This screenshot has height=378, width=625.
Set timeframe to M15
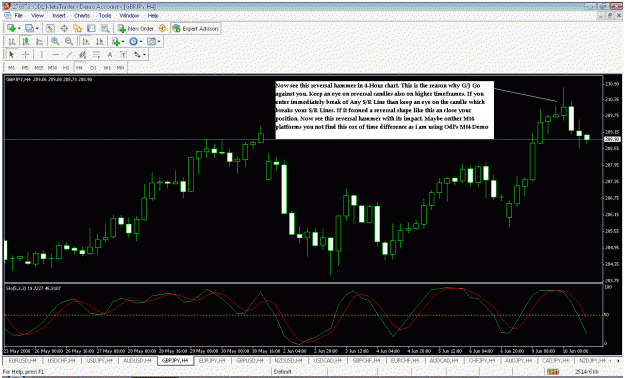[x=39, y=67]
